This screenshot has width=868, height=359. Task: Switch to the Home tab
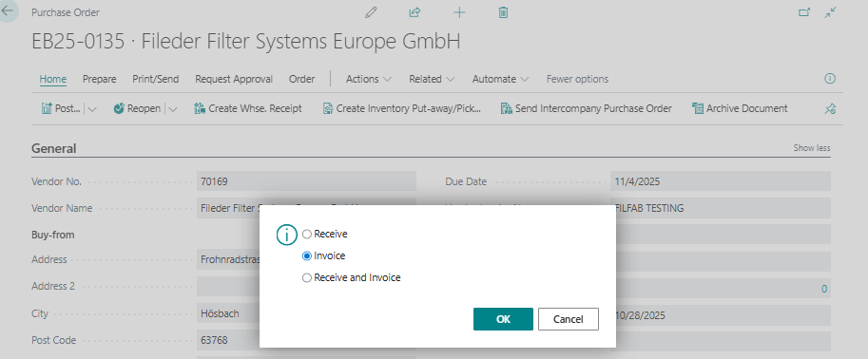pos(53,79)
